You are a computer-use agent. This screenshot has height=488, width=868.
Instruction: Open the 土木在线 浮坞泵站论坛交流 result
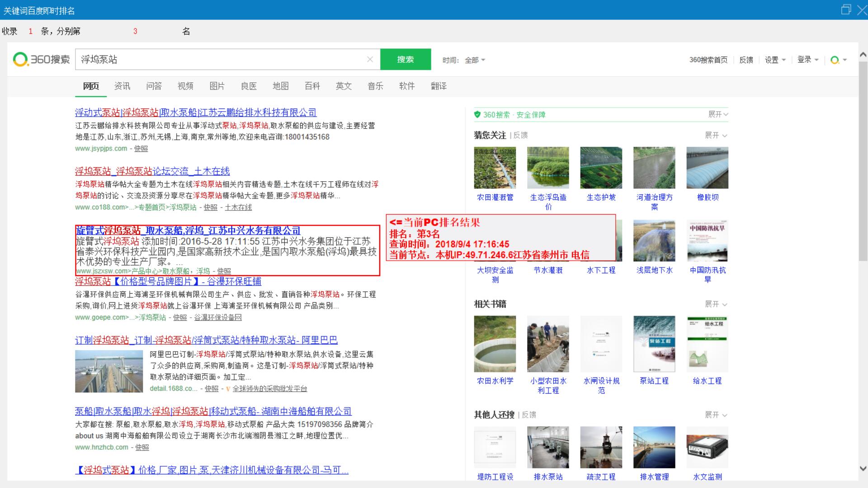pos(152,171)
